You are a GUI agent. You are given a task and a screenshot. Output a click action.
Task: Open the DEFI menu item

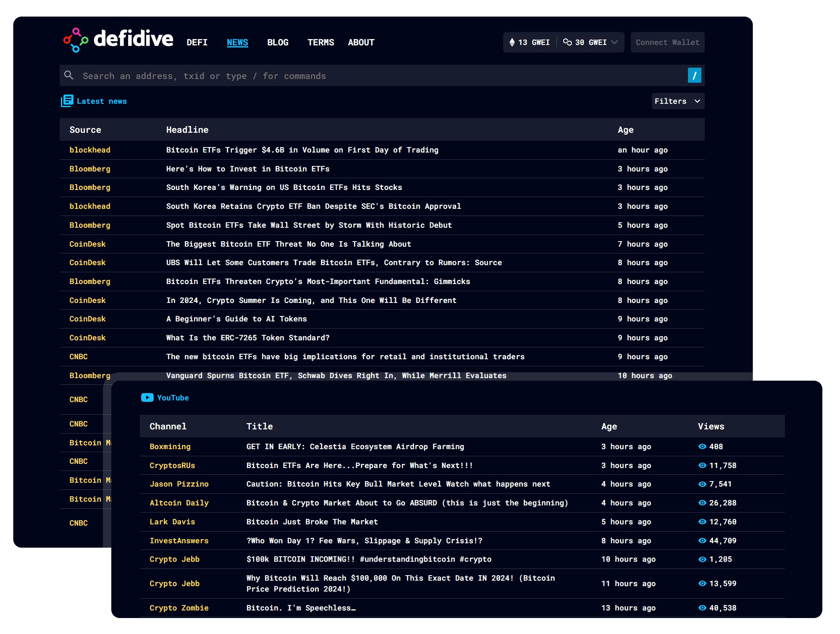coord(197,42)
